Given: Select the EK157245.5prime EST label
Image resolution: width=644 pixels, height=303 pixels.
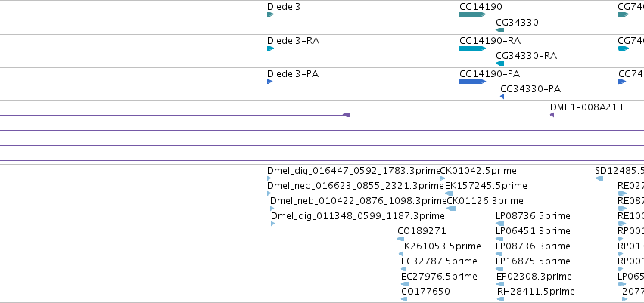Looking at the screenshot, I should click(486, 186).
